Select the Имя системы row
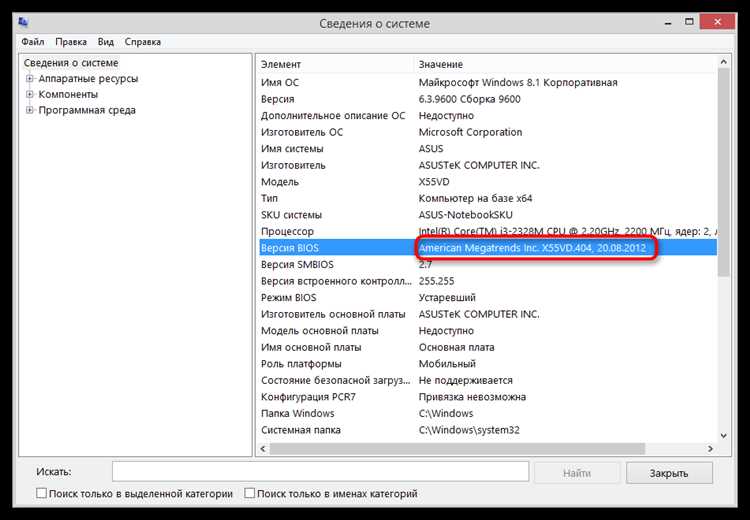 488,149
